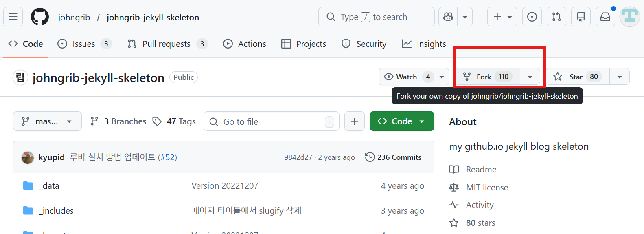
Task: Click the kyupid avatar thumbnail
Action: coord(28,157)
